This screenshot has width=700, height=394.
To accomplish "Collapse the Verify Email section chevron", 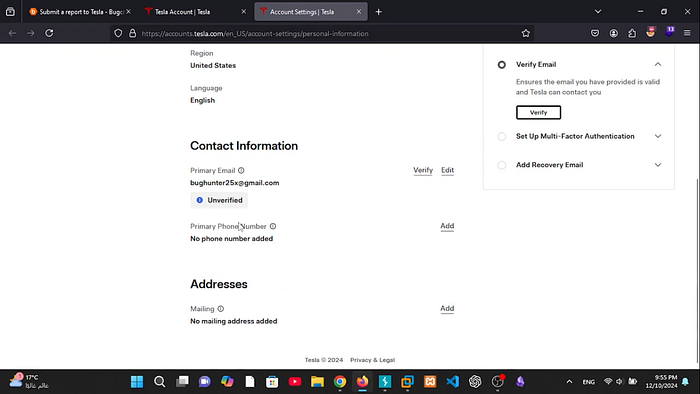I will [x=658, y=65].
